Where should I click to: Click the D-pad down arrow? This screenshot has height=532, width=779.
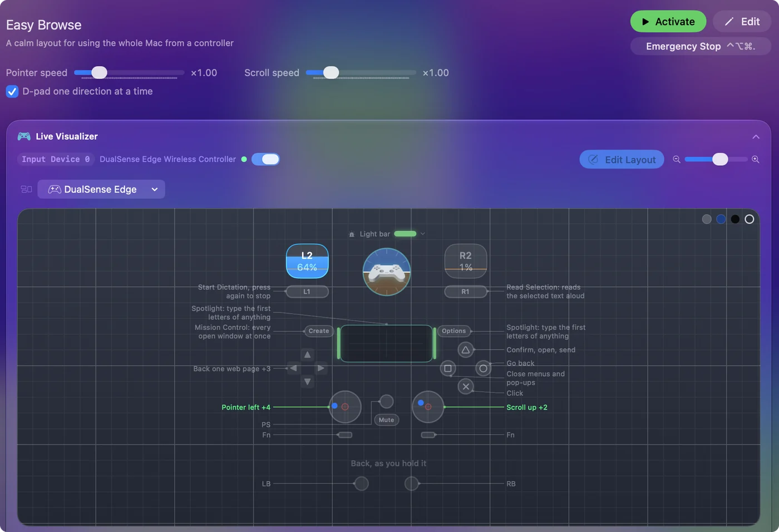click(x=307, y=382)
